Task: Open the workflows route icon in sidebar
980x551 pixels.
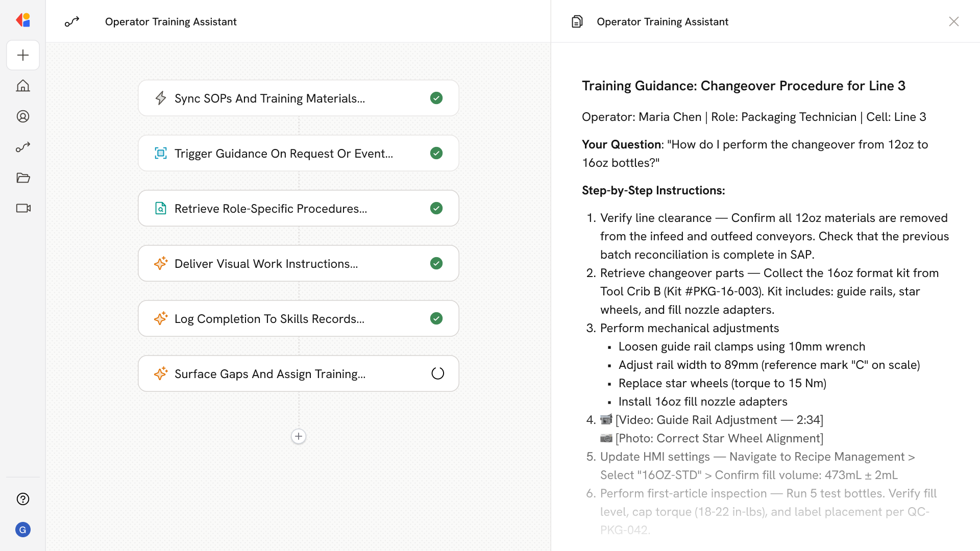Action: coord(23,147)
